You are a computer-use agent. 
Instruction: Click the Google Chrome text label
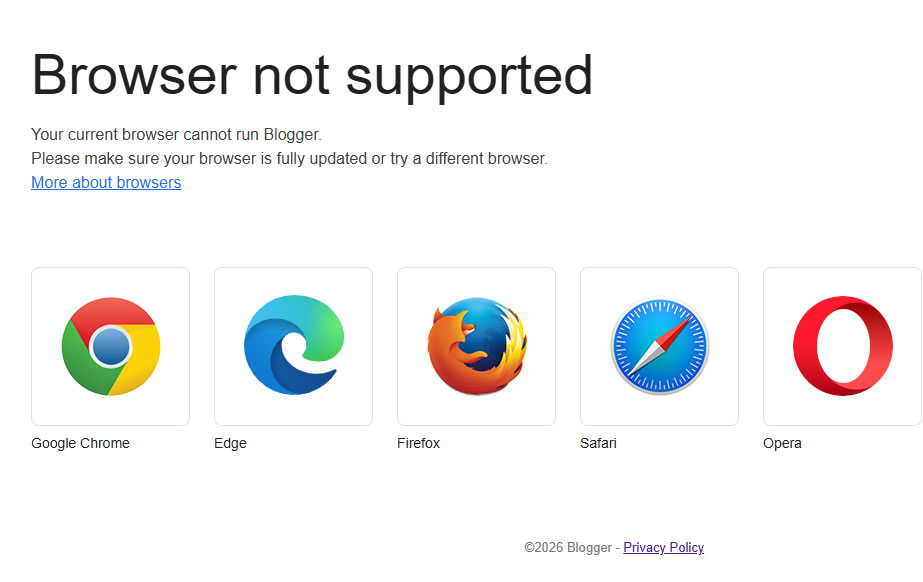[81, 443]
